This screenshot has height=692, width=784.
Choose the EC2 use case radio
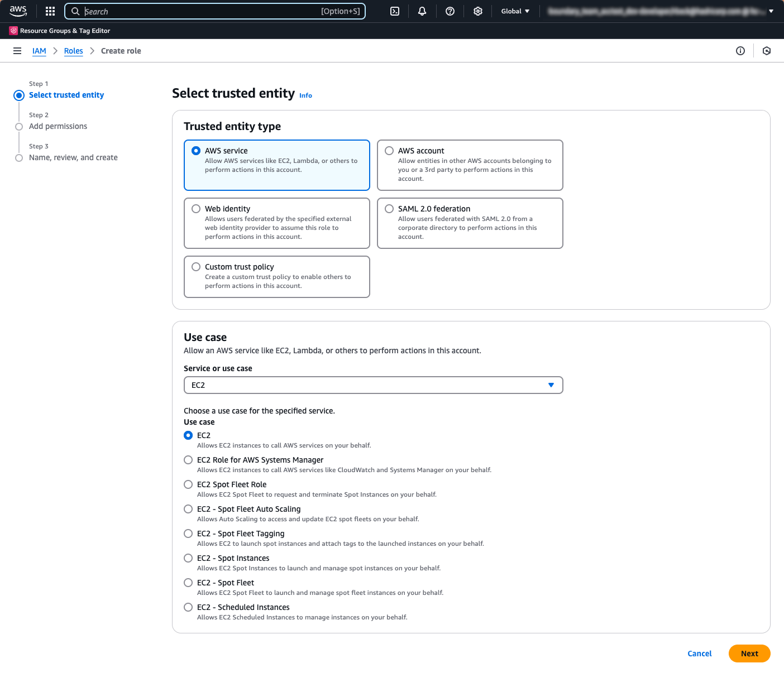[x=188, y=435]
